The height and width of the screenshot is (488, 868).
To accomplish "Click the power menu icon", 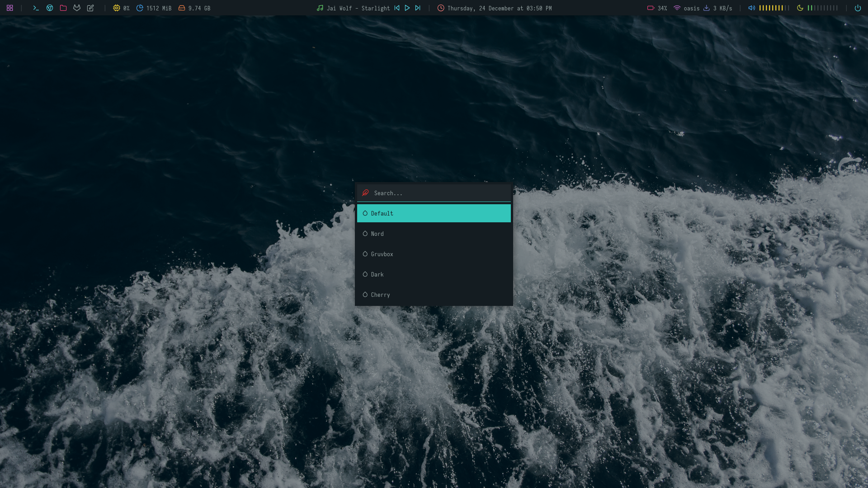I will click(x=857, y=8).
